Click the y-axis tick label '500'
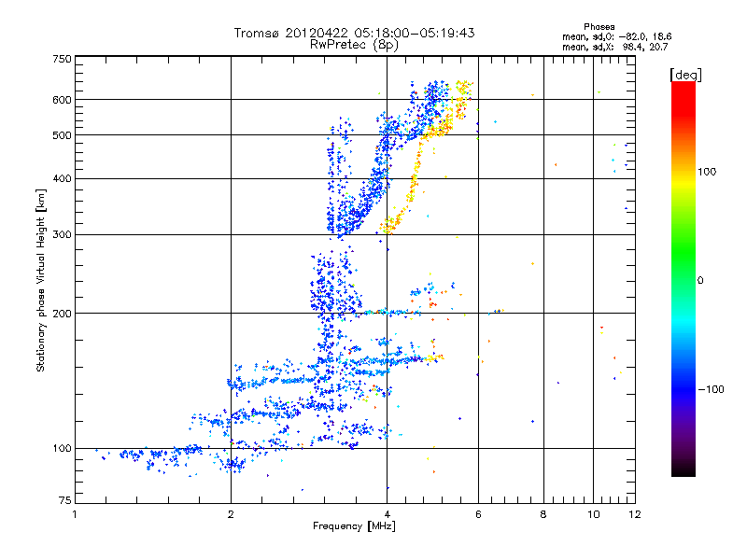The image size is (747, 560). click(62, 135)
